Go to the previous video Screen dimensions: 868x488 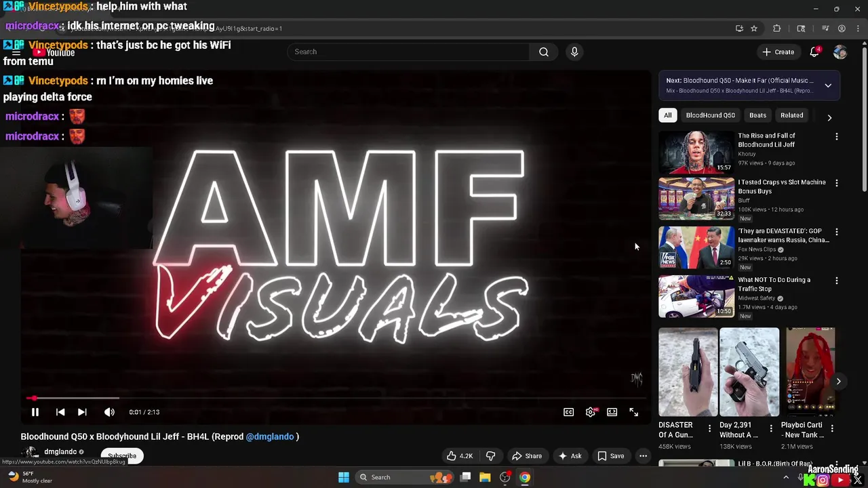tap(60, 412)
